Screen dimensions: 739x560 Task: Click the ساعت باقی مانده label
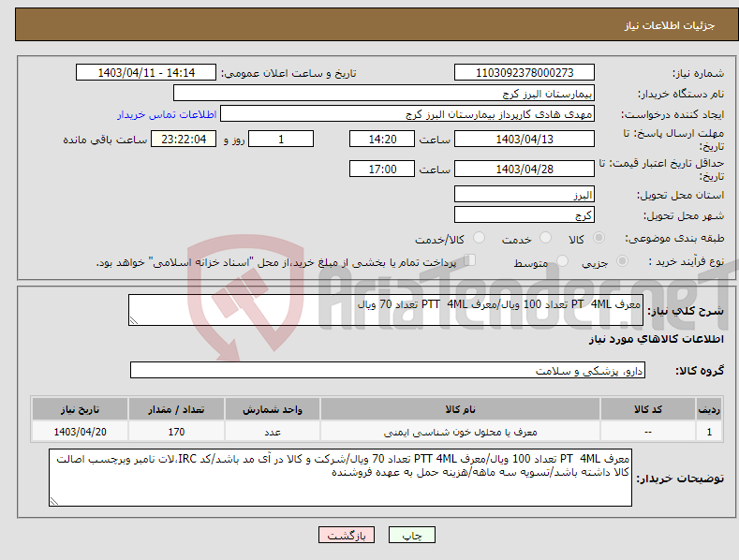(x=105, y=140)
